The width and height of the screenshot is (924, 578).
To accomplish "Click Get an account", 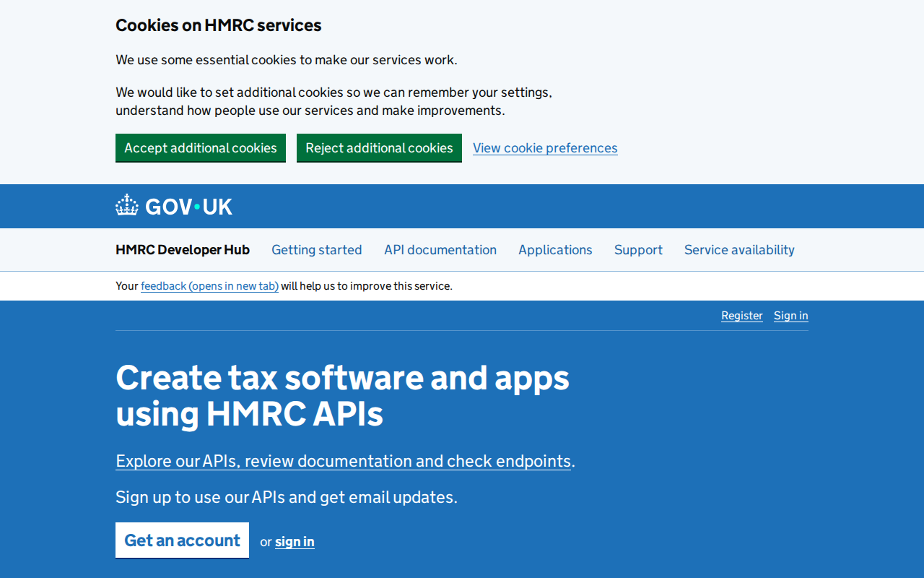I will (182, 540).
